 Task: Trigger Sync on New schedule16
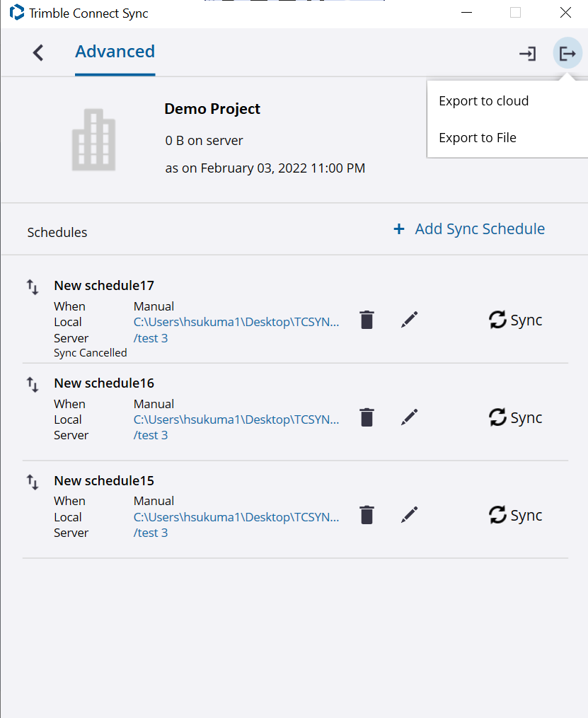(x=516, y=417)
